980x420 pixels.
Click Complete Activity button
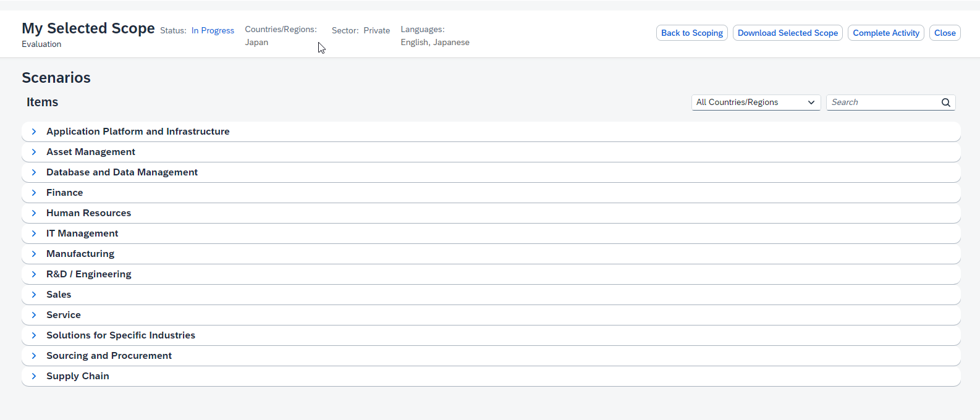coord(886,33)
